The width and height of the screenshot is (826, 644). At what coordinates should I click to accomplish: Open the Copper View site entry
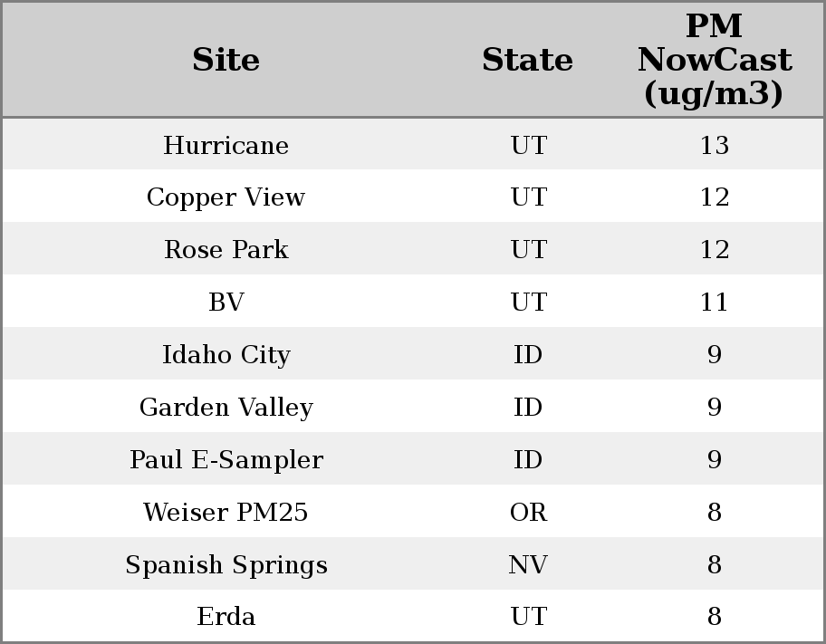point(226,197)
